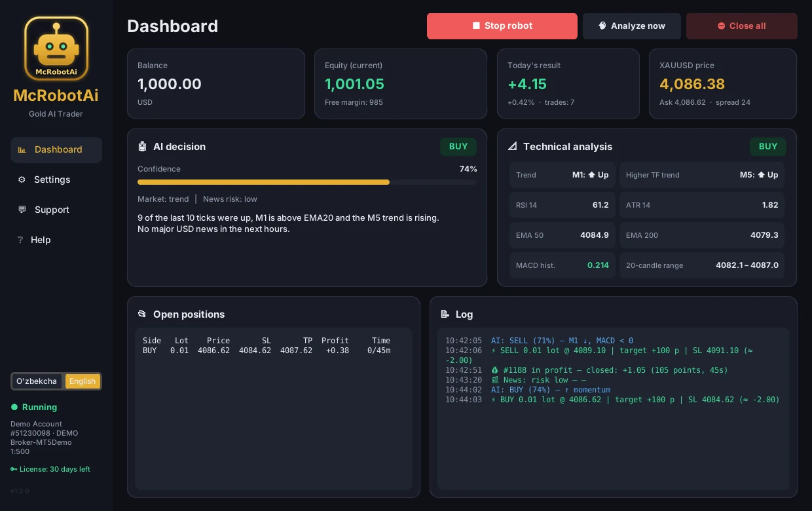
Task: Select the English language option
Action: pos(83,381)
